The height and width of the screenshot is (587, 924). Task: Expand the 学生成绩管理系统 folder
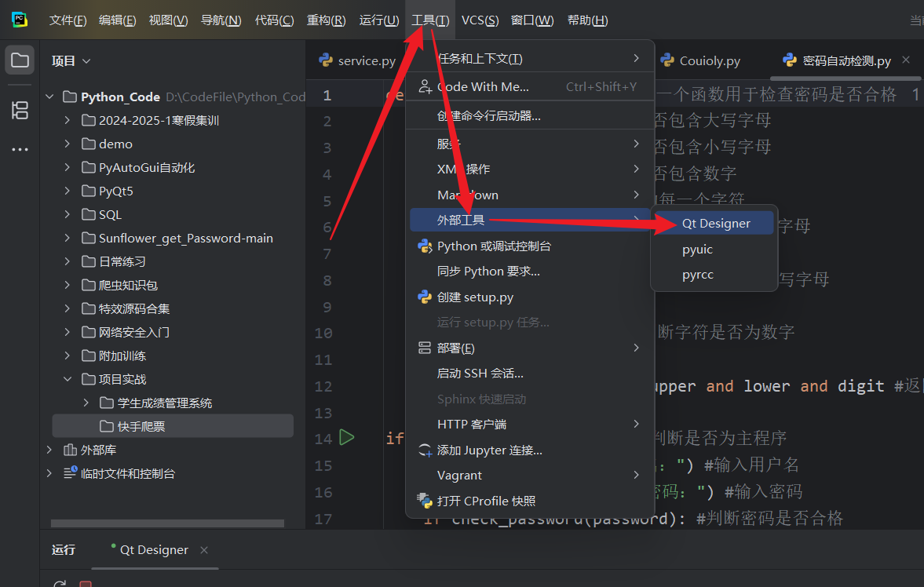pyautogui.click(x=86, y=403)
